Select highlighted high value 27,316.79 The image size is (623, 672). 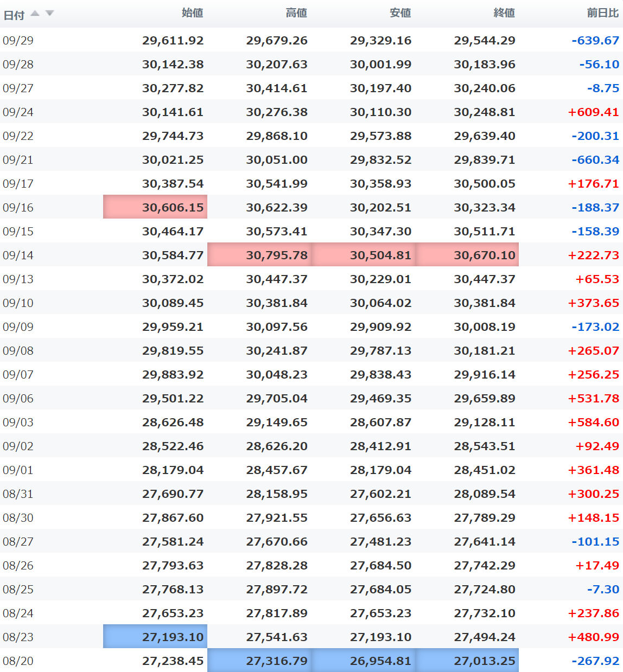pyautogui.click(x=259, y=660)
